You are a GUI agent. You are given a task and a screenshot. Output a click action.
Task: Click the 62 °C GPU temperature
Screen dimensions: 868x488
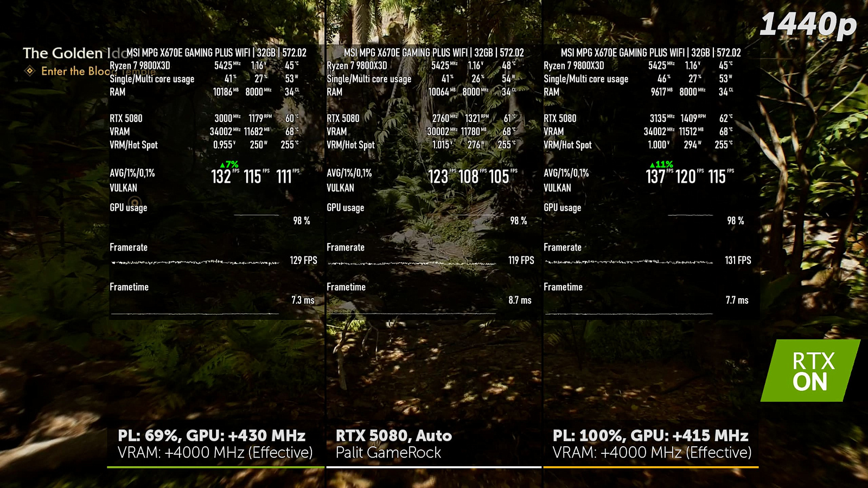point(726,118)
